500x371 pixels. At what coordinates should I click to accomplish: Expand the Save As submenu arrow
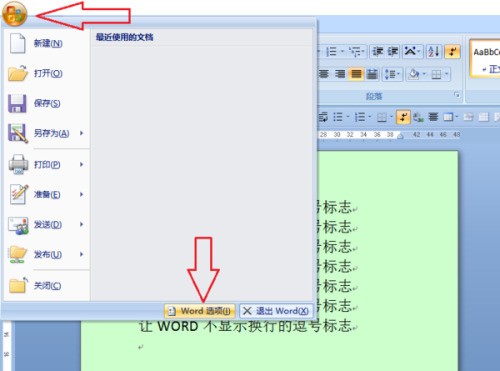[81, 133]
